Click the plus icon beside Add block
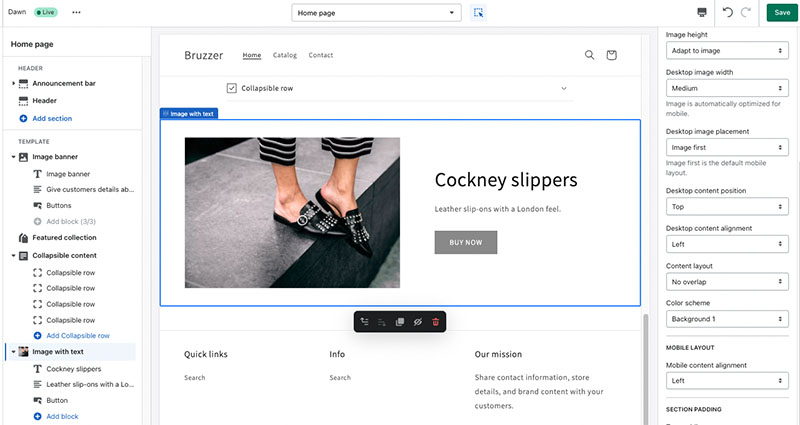This screenshot has height=425, width=800. (37, 416)
